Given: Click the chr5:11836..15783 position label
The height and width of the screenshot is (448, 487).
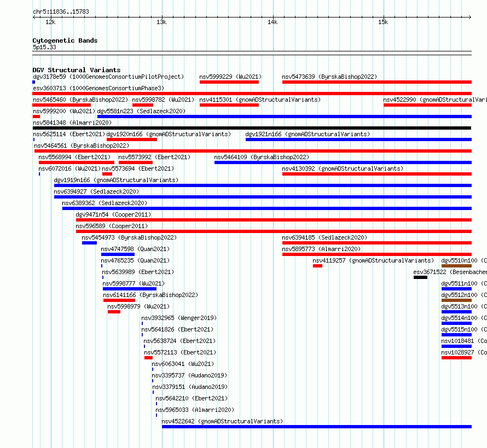Looking at the screenshot, I should [x=61, y=11].
